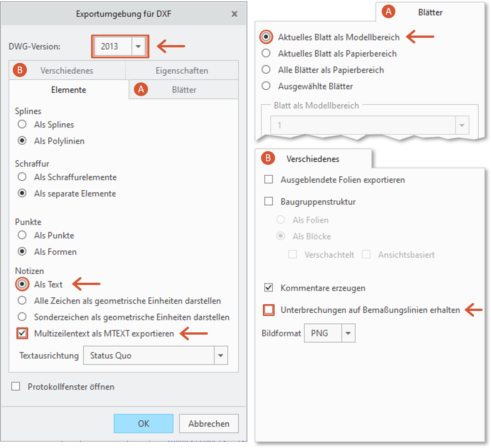Select the Elemente tab
491x448 pixels.
(69, 90)
